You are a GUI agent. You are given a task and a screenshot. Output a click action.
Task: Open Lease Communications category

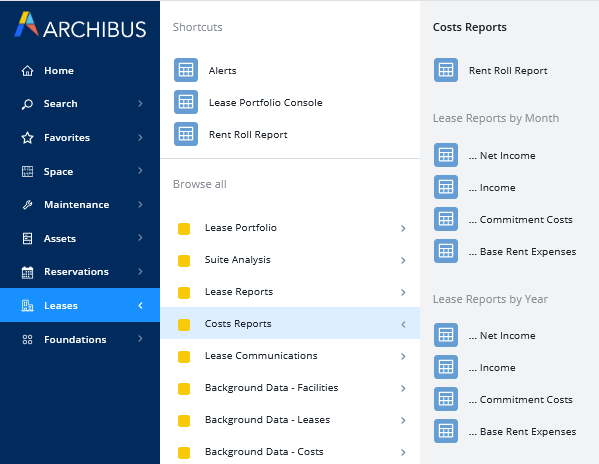(290, 356)
